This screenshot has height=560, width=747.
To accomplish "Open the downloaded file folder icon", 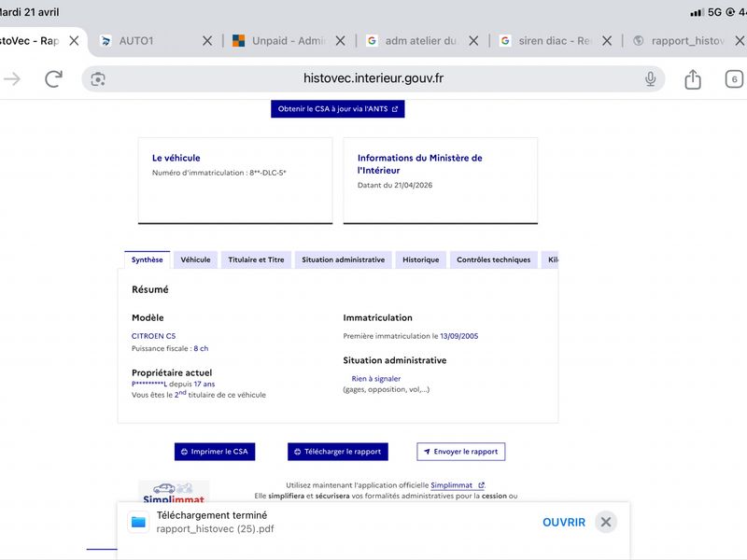I will click(138, 522).
